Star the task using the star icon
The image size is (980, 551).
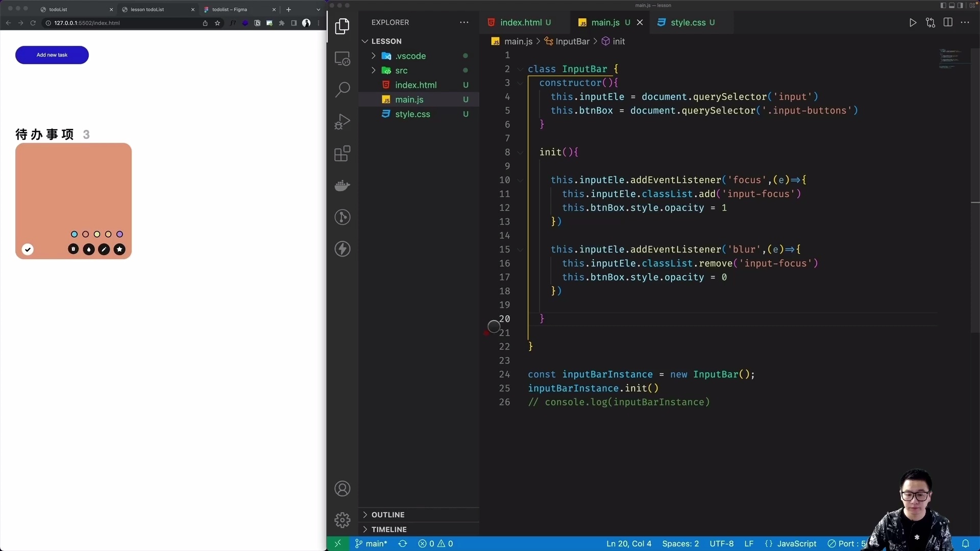coord(120,249)
